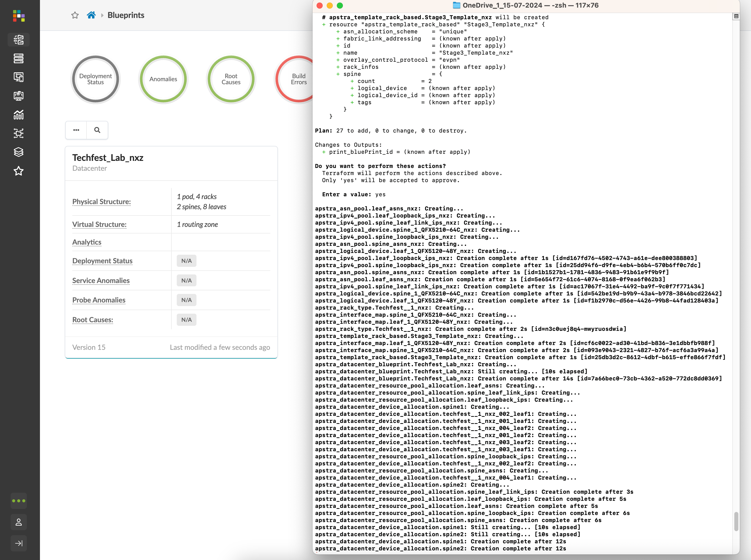Open the user profile icon
The width and height of the screenshot is (751, 560).
(x=19, y=522)
